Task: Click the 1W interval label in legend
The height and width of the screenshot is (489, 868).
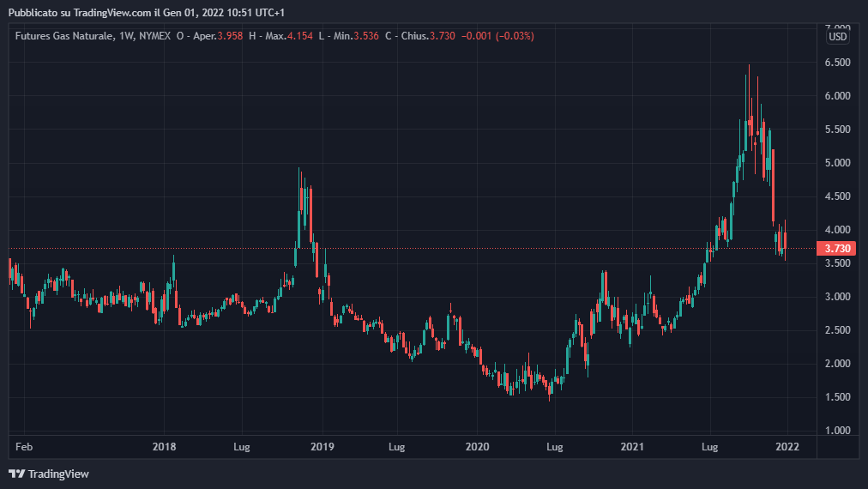Action: tap(127, 36)
